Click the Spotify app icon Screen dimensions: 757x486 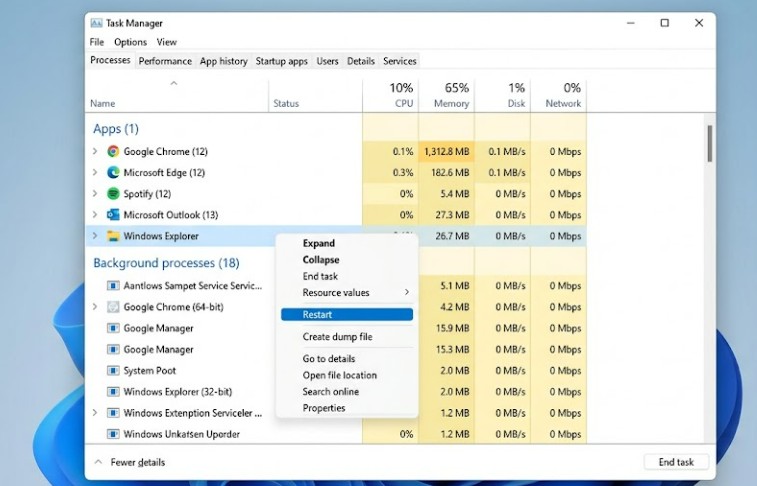(113, 194)
